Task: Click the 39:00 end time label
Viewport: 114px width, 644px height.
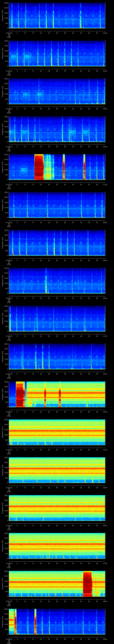Action: pos(105,639)
